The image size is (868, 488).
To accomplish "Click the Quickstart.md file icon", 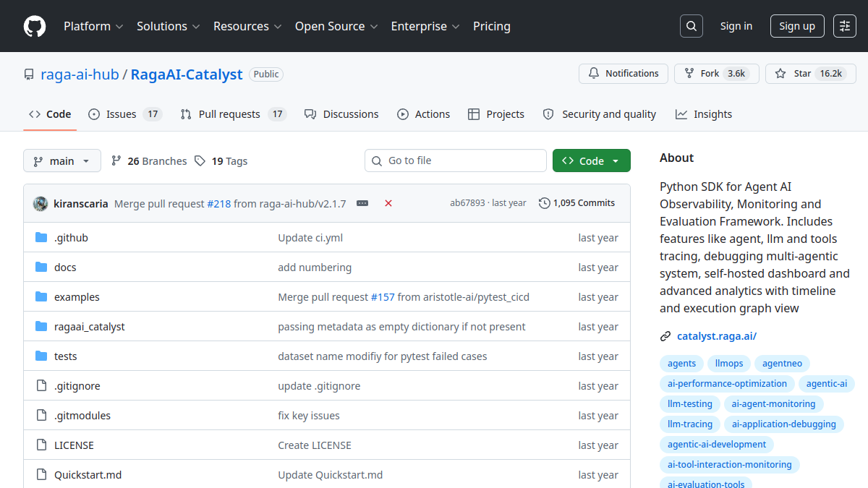I will point(41,475).
